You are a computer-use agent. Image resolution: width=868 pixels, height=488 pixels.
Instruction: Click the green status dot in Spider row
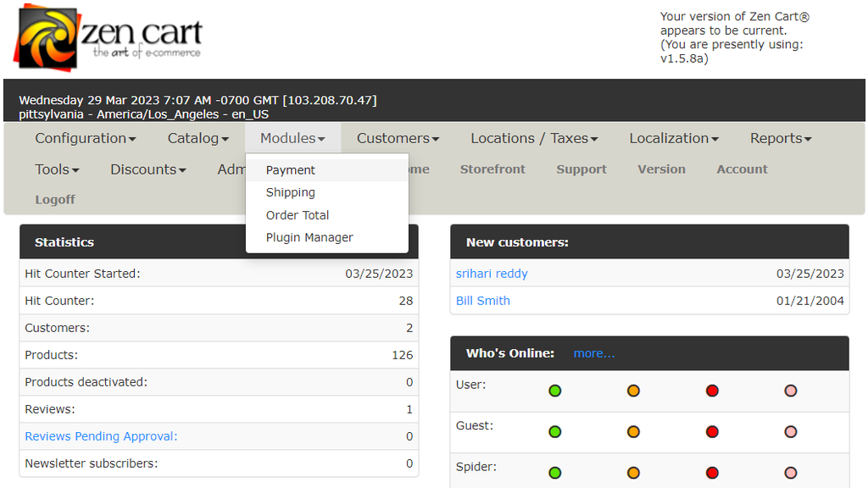554,473
